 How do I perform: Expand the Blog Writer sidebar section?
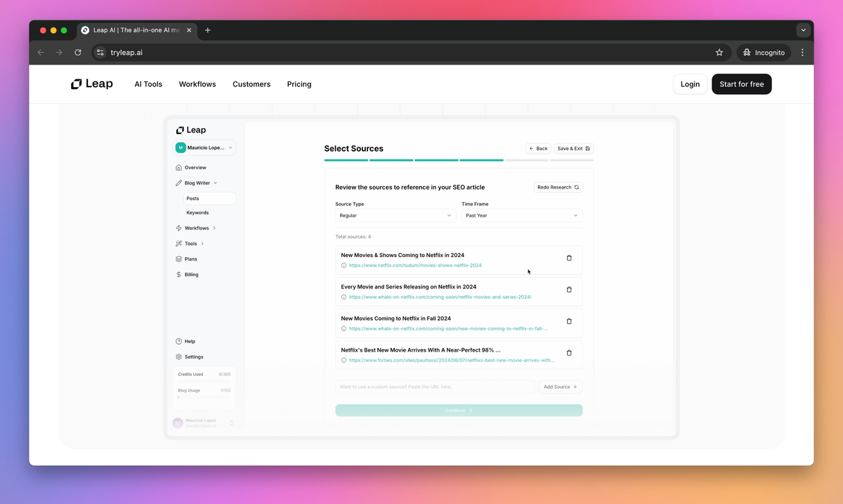(197, 183)
